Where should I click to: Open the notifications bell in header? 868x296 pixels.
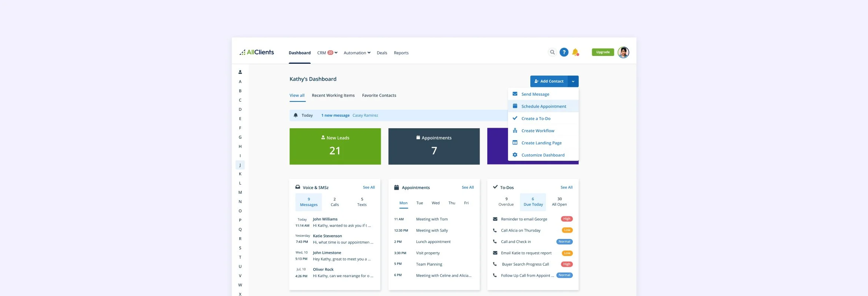[575, 52]
